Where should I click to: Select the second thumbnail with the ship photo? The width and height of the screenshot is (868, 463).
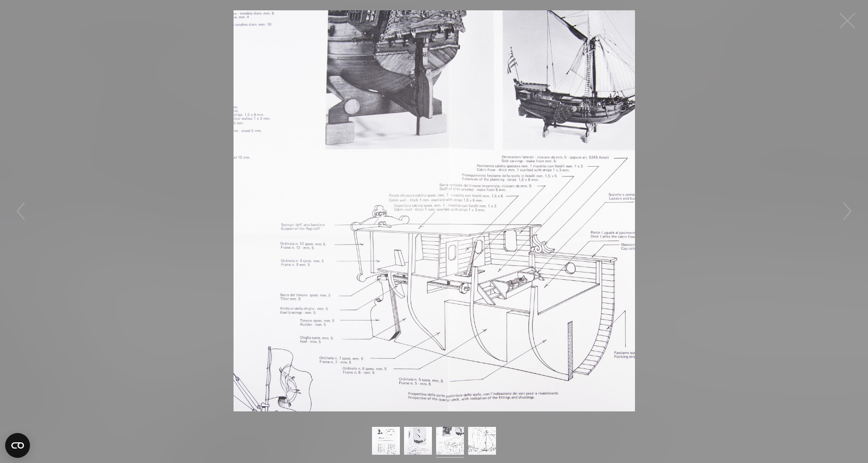click(417, 440)
